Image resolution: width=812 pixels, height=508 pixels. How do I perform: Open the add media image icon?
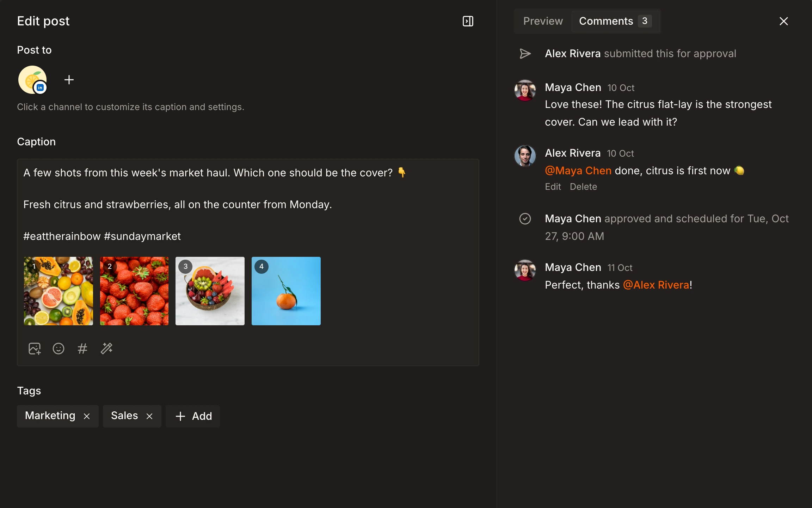point(35,349)
